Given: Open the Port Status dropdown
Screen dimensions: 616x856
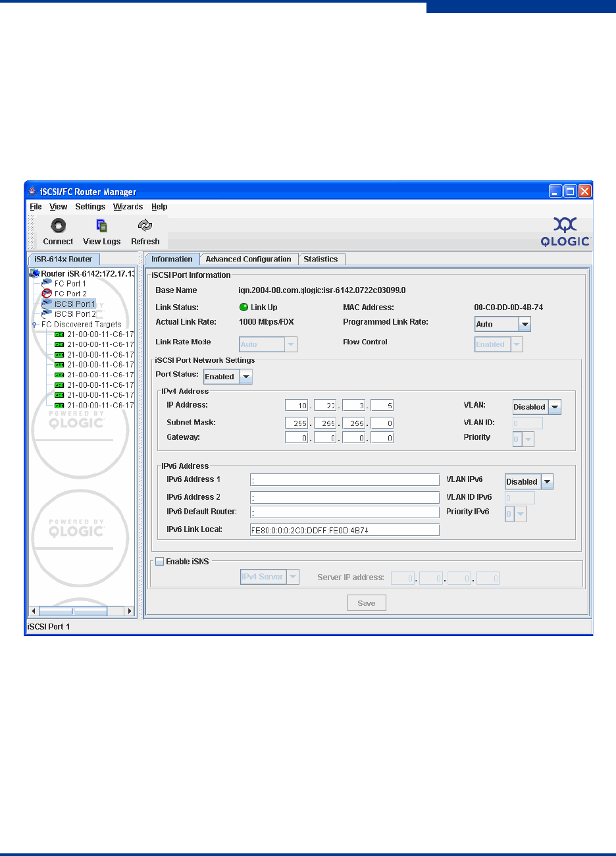Looking at the screenshot, I should pos(246,377).
